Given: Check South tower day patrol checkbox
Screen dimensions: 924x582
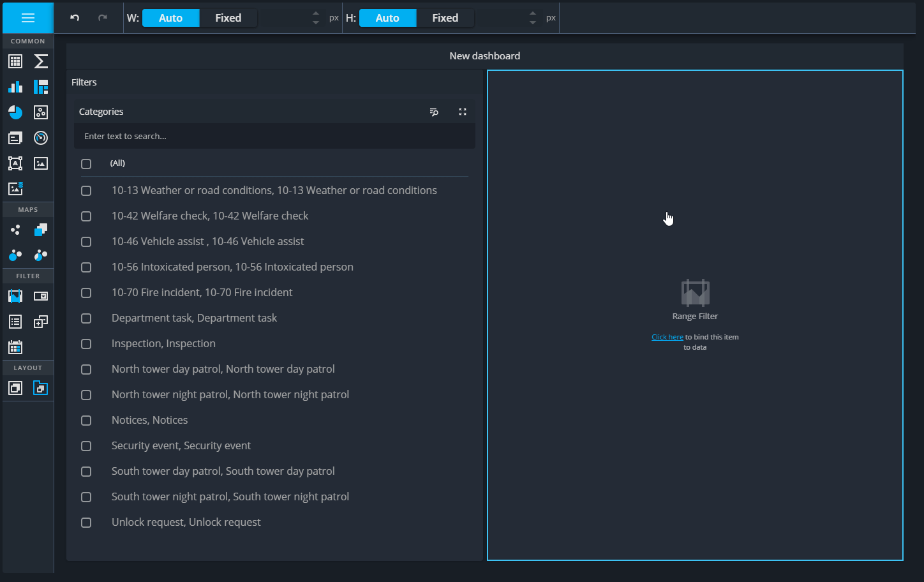Looking at the screenshot, I should point(86,472).
